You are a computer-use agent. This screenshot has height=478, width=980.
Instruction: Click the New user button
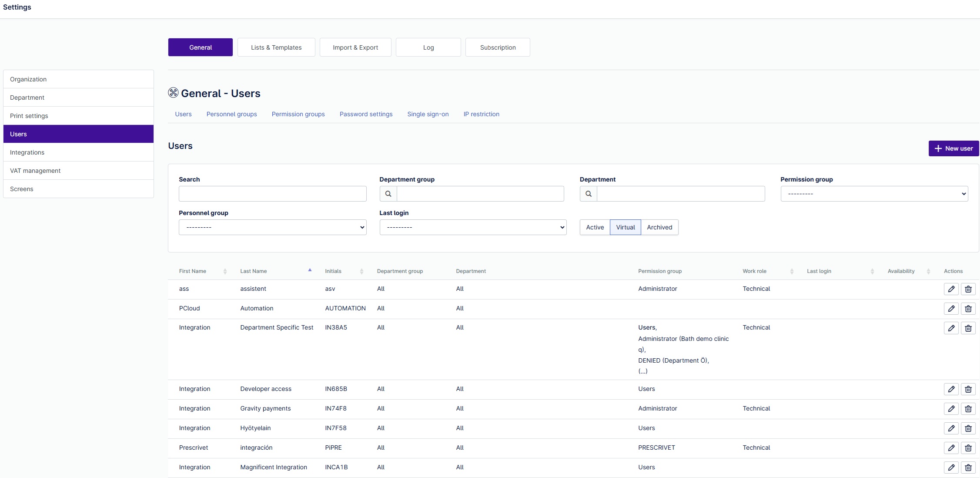click(953, 148)
